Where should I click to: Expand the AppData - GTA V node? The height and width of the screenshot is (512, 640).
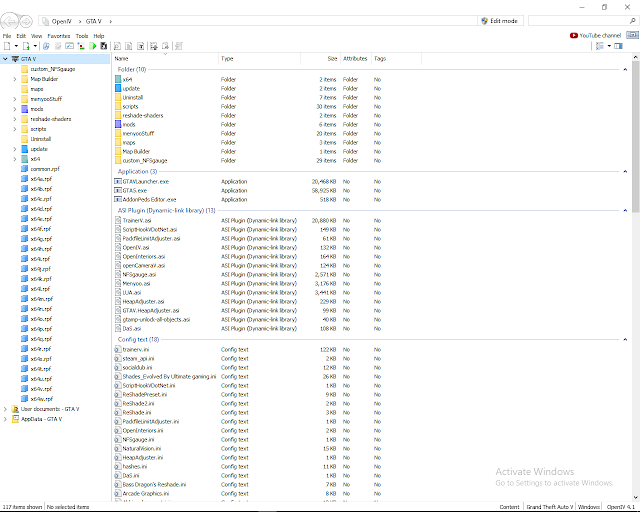[x=5, y=419]
